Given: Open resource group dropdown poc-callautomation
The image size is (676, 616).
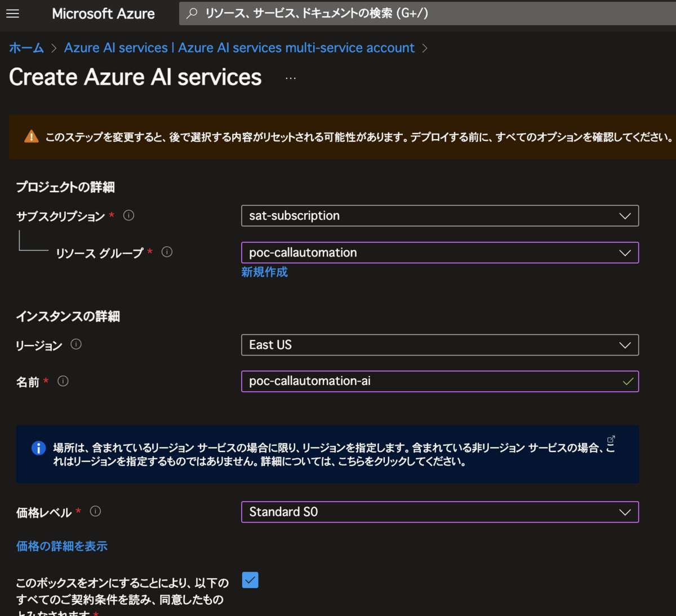Looking at the screenshot, I should coord(440,252).
